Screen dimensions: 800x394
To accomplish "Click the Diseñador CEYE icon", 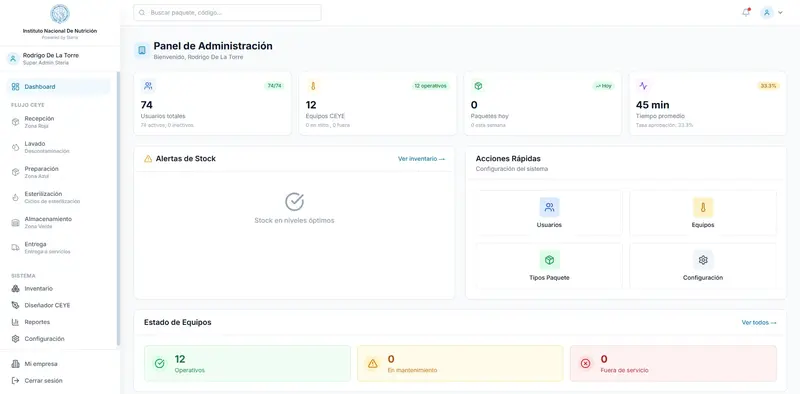I will click(x=15, y=305).
